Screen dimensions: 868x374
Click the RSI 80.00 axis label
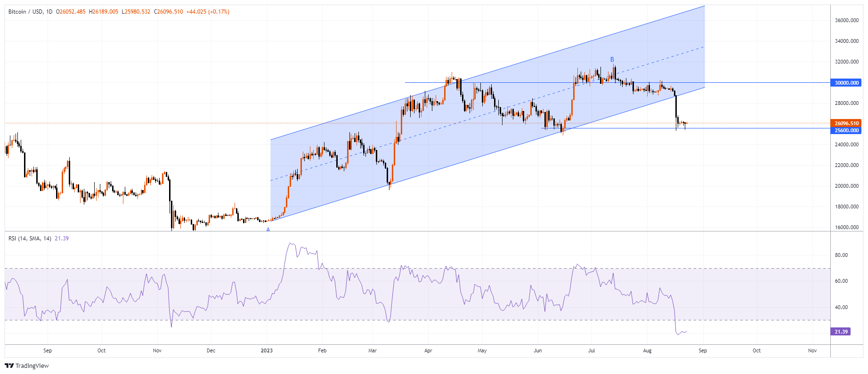coord(841,255)
